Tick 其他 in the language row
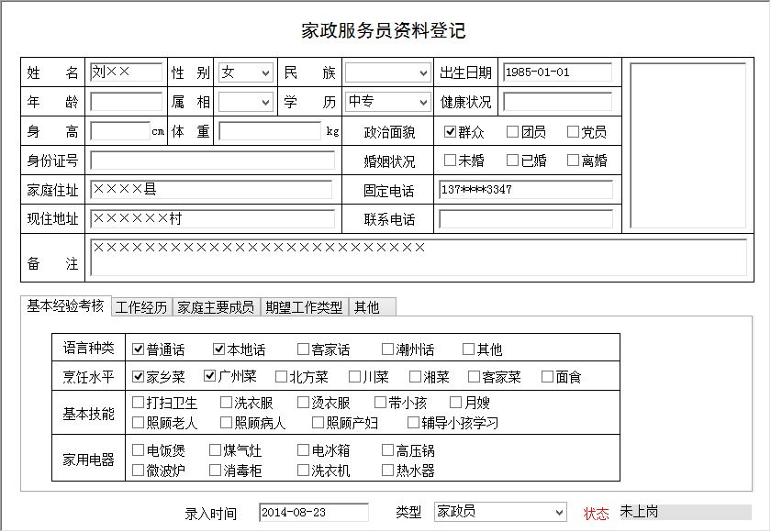The width and height of the screenshot is (771, 532). click(x=469, y=349)
